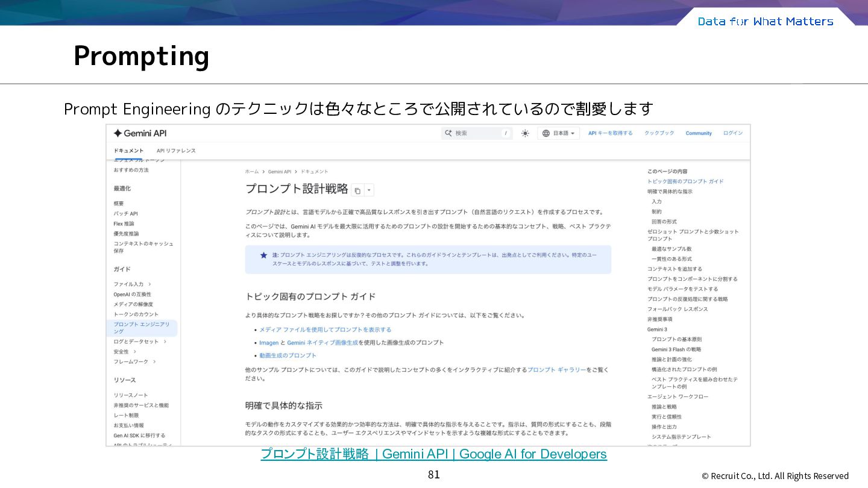Expand the 安全性 sidebar item
Screen dimensions: 868x488
click(125, 352)
